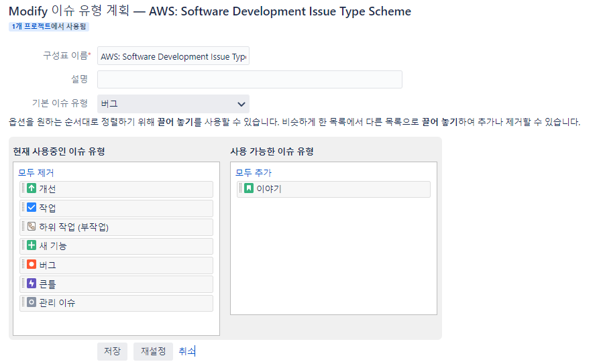Click the 사용 가능한 이슈 유형 heading
599x364 pixels.
pyautogui.click(x=272, y=151)
